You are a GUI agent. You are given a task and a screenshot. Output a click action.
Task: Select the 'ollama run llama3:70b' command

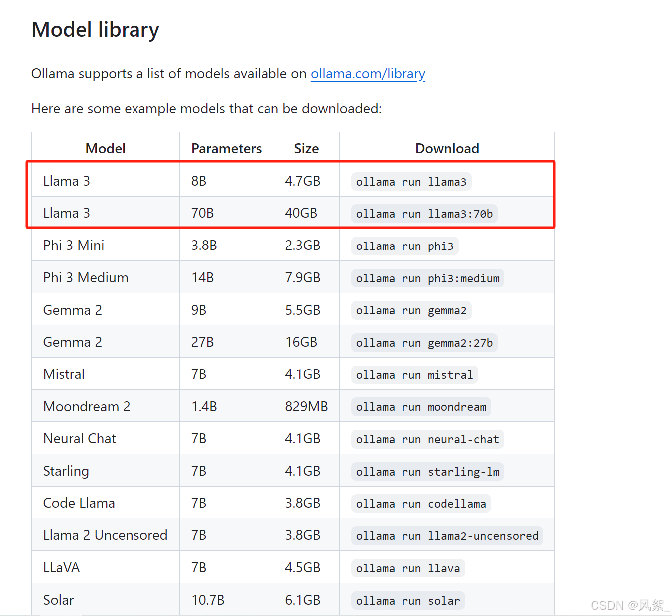tap(424, 214)
